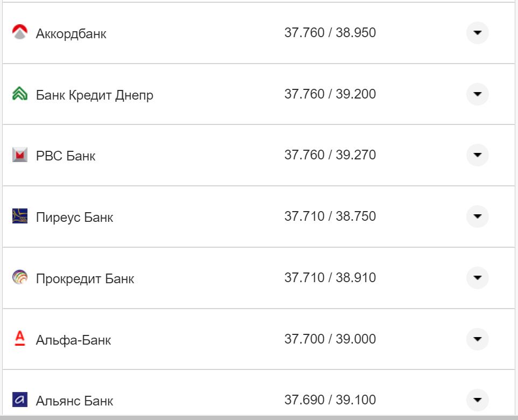Click the РВС Банк rate 37.760 / 39.270
Image resolution: width=518 pixels, height=420 pixels.
330,155
